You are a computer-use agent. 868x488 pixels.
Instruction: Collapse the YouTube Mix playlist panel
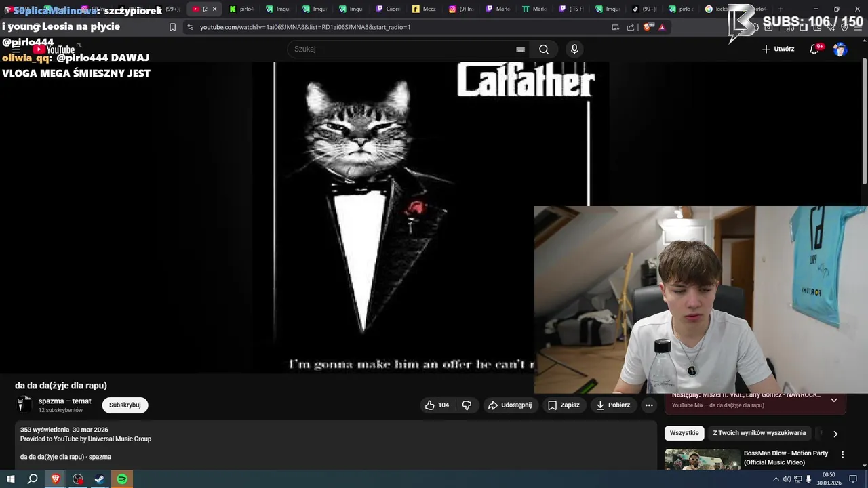(x=834, y=400)
